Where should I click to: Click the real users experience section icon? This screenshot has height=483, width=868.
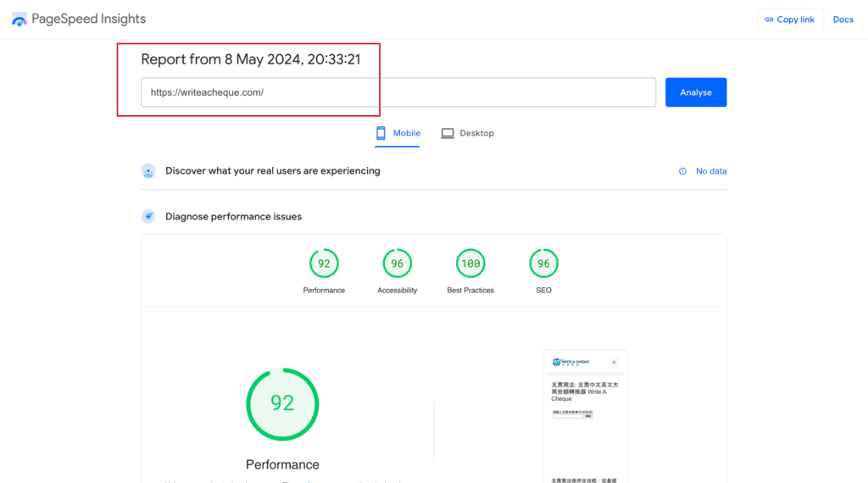coord(148,171)
